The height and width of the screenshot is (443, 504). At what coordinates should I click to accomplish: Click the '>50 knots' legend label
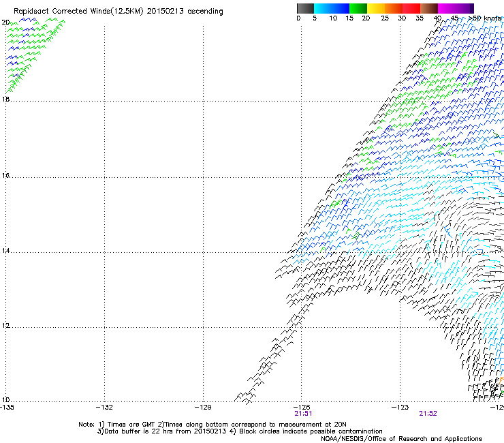tap(484, 18)
